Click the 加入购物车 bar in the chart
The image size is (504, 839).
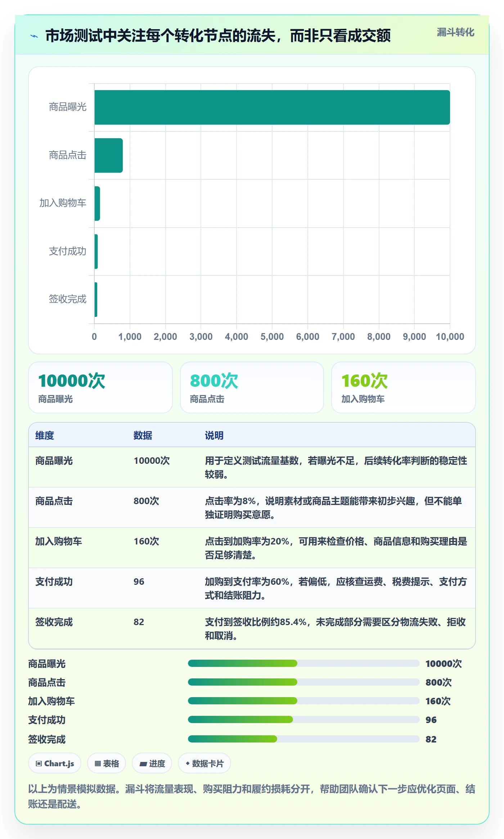(97, 203)
